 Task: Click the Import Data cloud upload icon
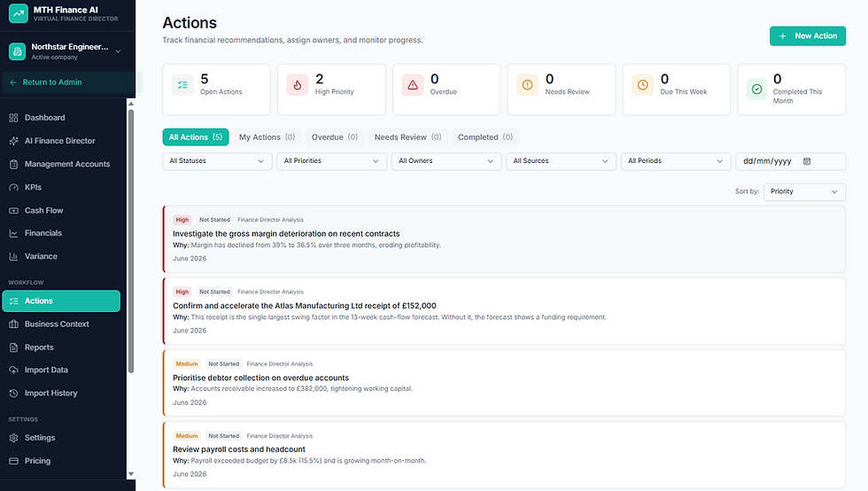(14, 370)
